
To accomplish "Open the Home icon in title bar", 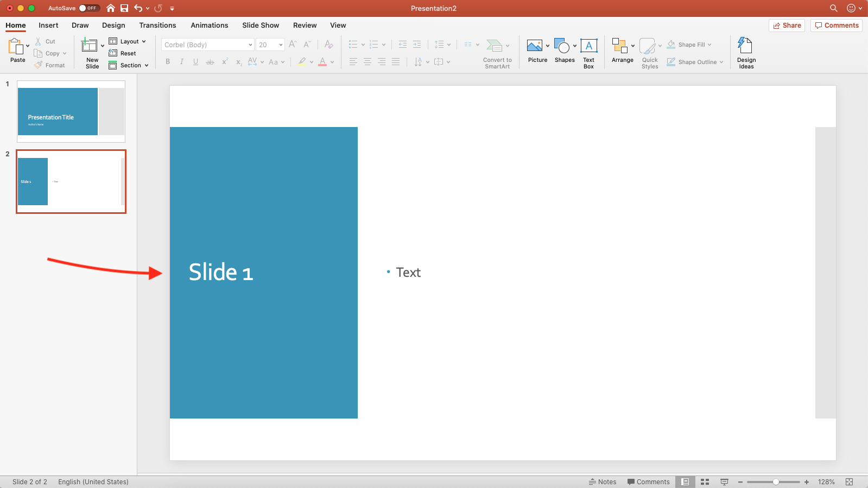I will pyautogui.click(x=111, y=8).
